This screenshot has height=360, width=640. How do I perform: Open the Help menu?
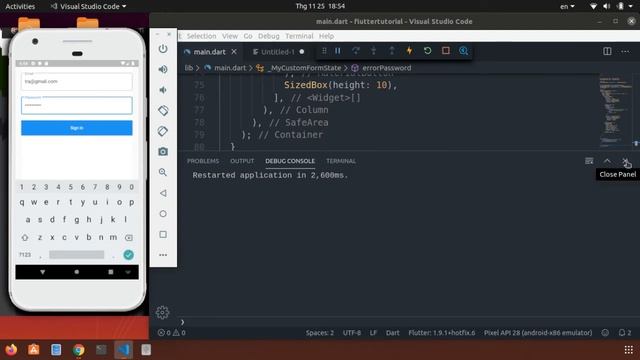(327, 36)
